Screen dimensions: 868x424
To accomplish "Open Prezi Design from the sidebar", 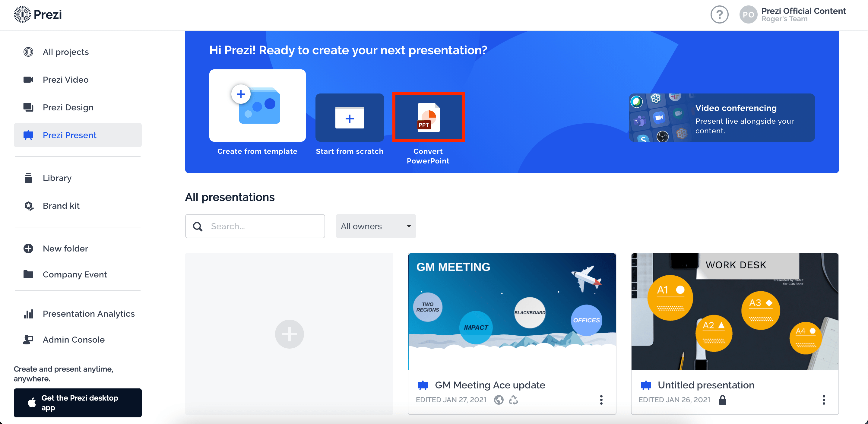I will pyautogui.click(x=68, y=107).
